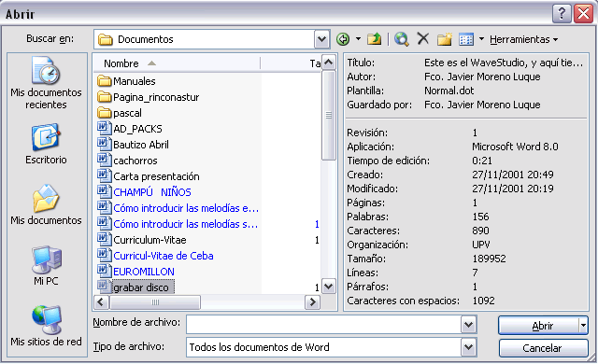Click the Cancelar button

pos(543,348)
